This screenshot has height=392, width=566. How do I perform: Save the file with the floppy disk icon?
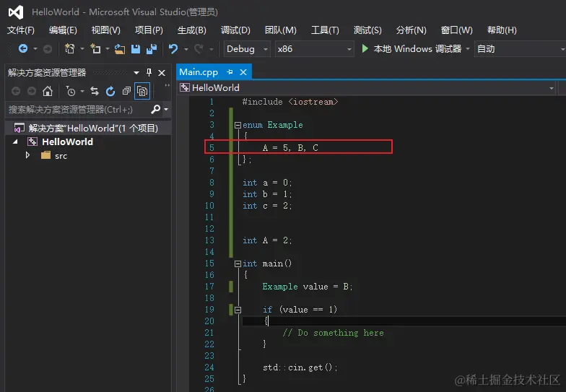[136, 49]
